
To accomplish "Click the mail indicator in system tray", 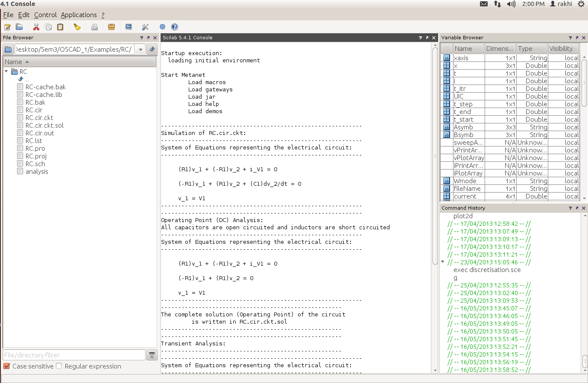I will click(x=484, y=4).
